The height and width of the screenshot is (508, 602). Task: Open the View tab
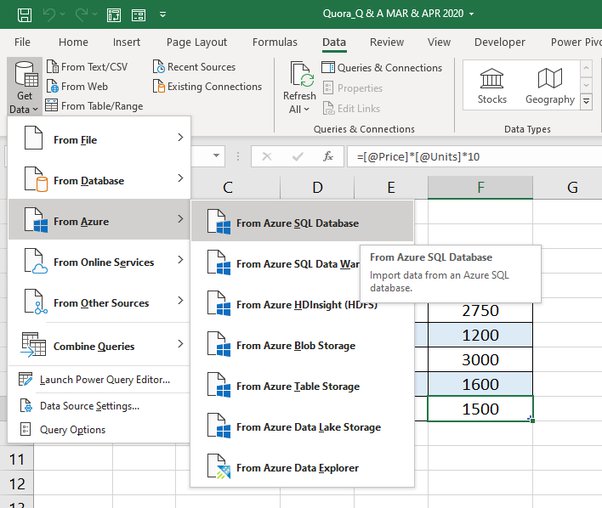click(439, 42)
